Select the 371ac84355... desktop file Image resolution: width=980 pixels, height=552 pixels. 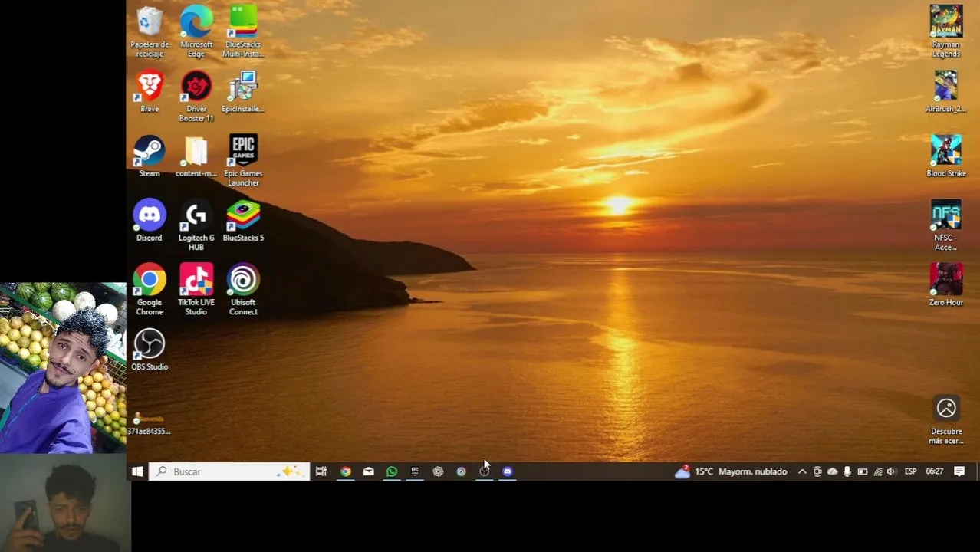[x=149, y=423]
